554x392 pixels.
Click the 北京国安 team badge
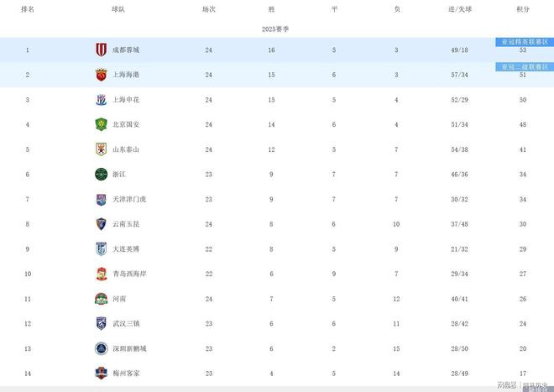tap(101, 124)
